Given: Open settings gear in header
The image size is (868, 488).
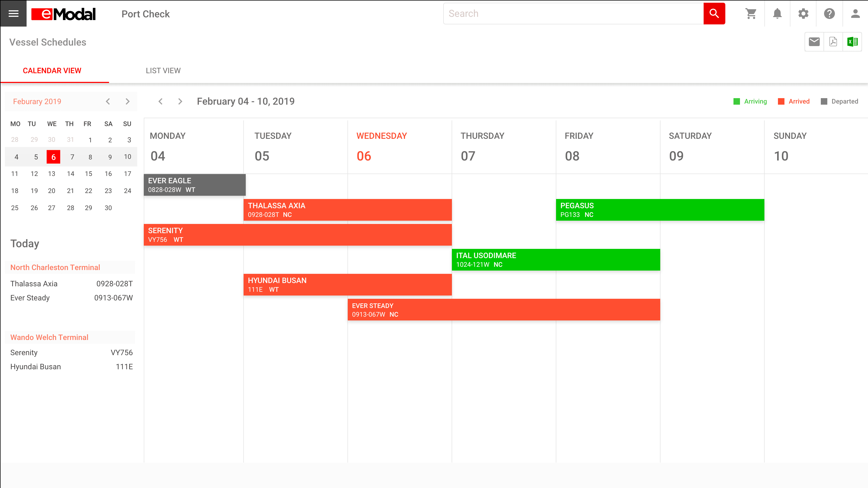Looking at the screenshot, I should click(803, 14).
